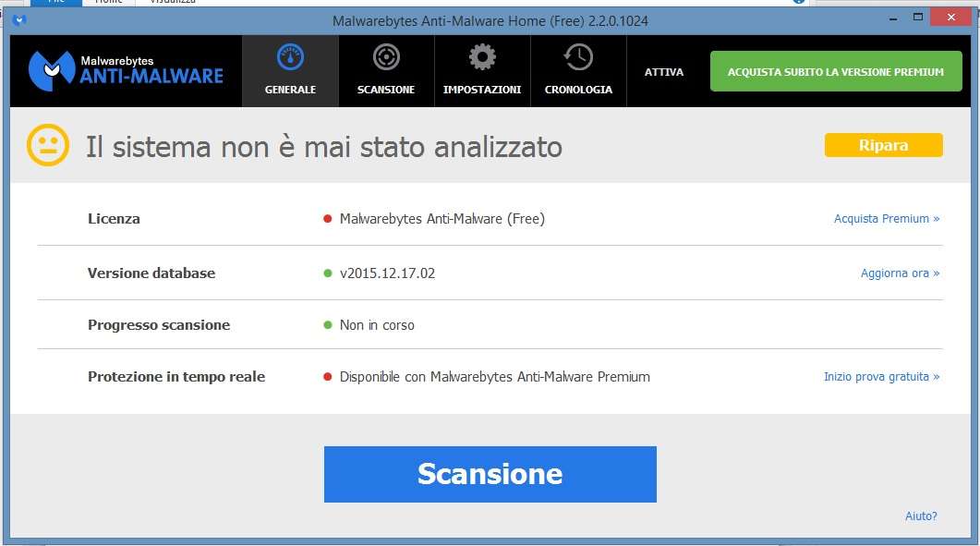Click the Inizio prova gratuita link
Image resolution: width=980 pixels, height=546 pixels.
tap(881, 377)
